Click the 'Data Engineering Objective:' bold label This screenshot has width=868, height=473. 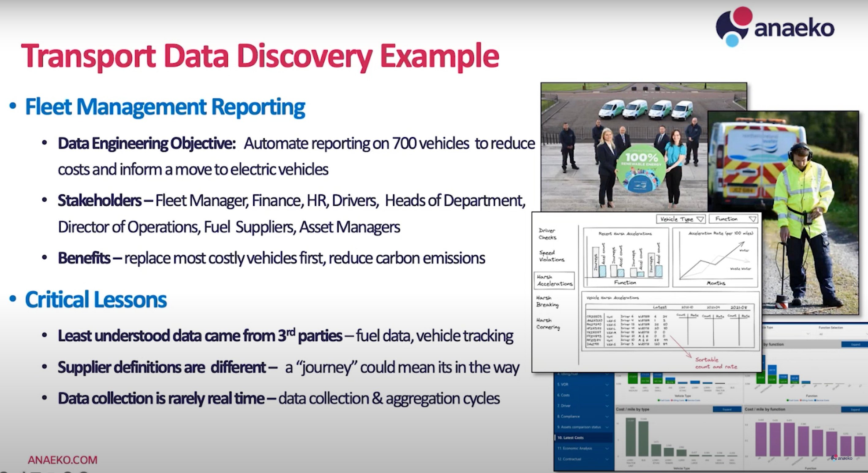click(147, 144)
